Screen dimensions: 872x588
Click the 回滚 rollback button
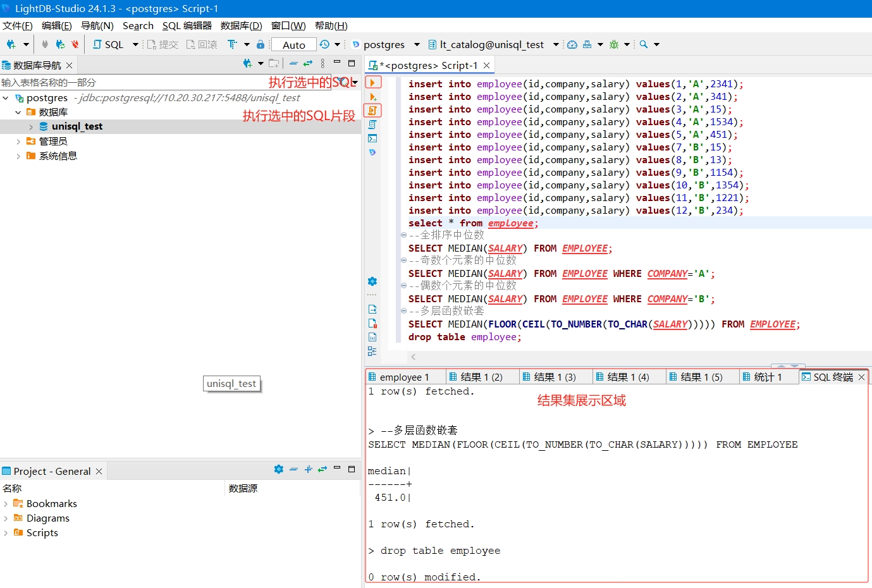(x=202, y=44)
